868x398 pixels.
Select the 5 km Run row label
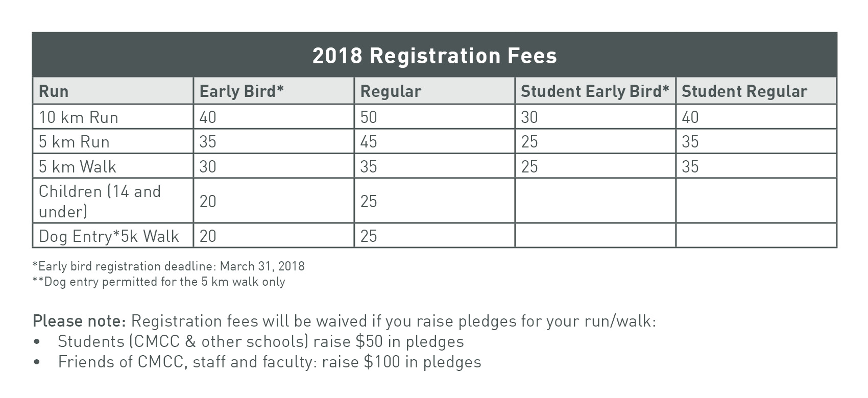tap(75, 142)
